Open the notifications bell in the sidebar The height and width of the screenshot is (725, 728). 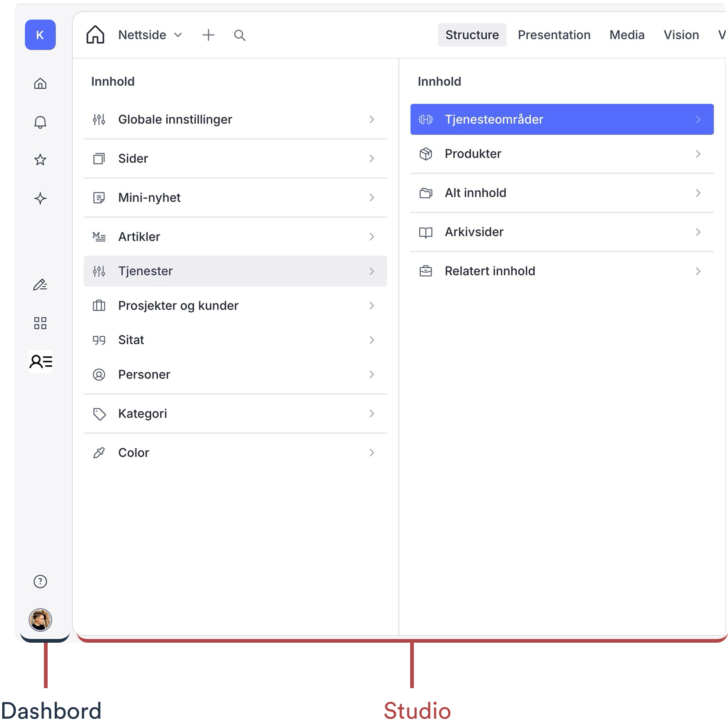(40, 122)
